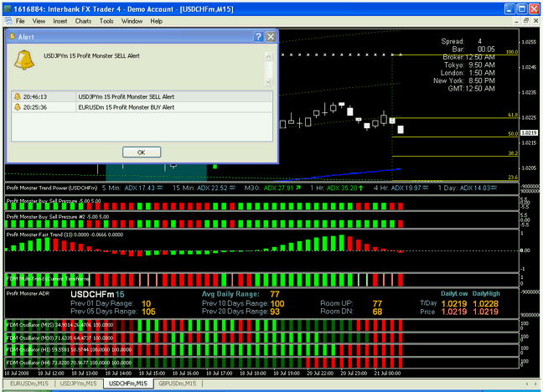Click the New York 8:50 PM time text
Viewport: 543px width, 392px height.
[464, 80]
